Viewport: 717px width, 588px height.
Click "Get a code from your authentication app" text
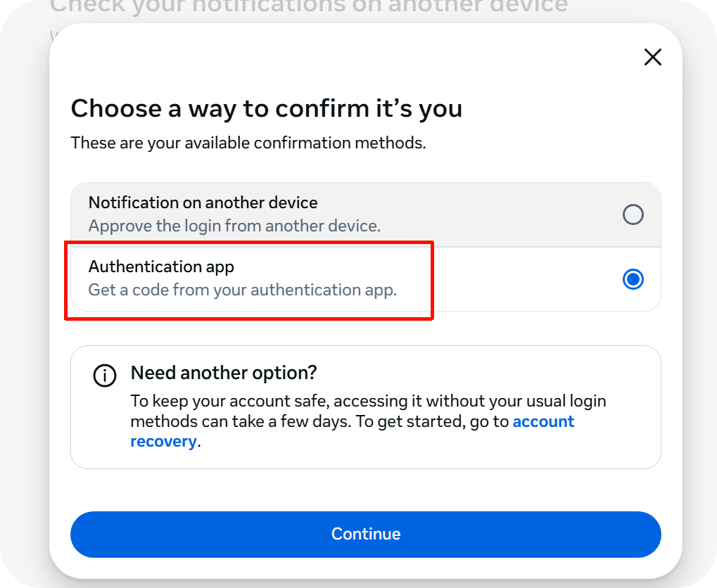pyautogui.click(x=243, y=290)
